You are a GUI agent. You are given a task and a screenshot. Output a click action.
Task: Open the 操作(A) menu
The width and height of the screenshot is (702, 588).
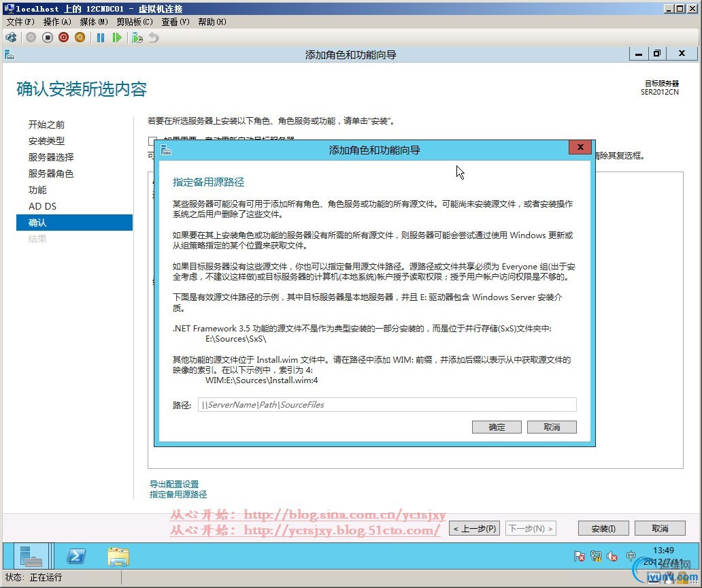57,22
